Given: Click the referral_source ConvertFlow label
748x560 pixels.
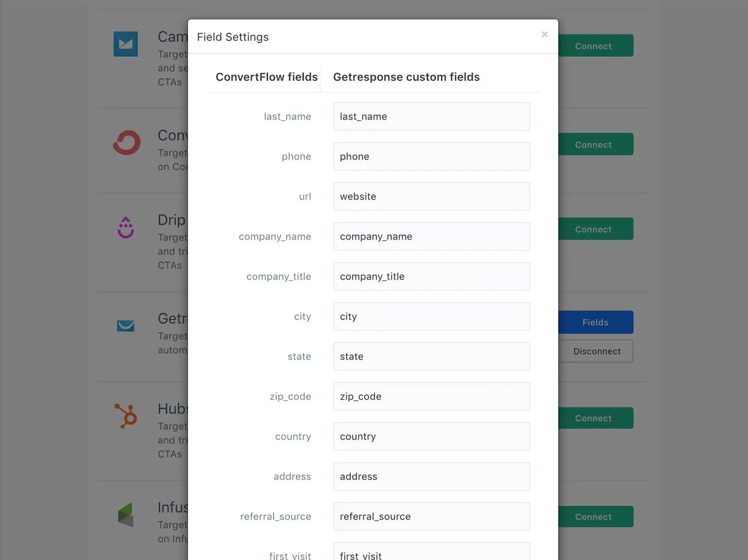Looking at the screenshot, I should coord(275,517).
